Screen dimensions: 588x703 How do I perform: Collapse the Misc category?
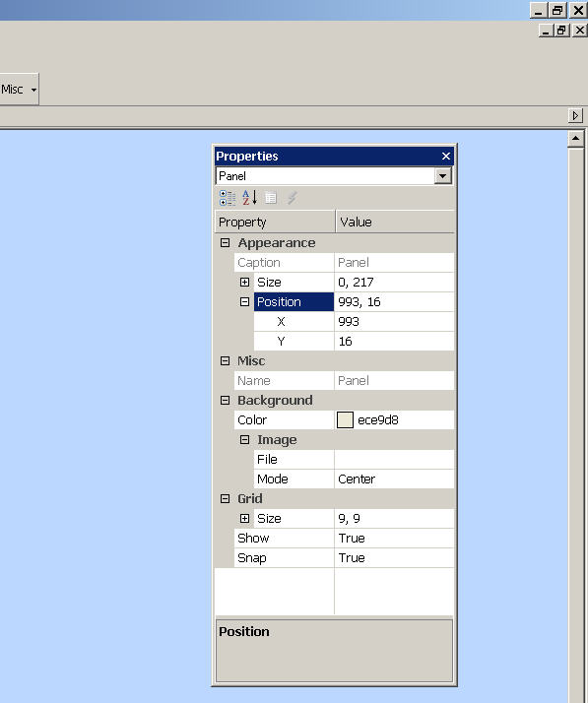click(x=226, y=361)
